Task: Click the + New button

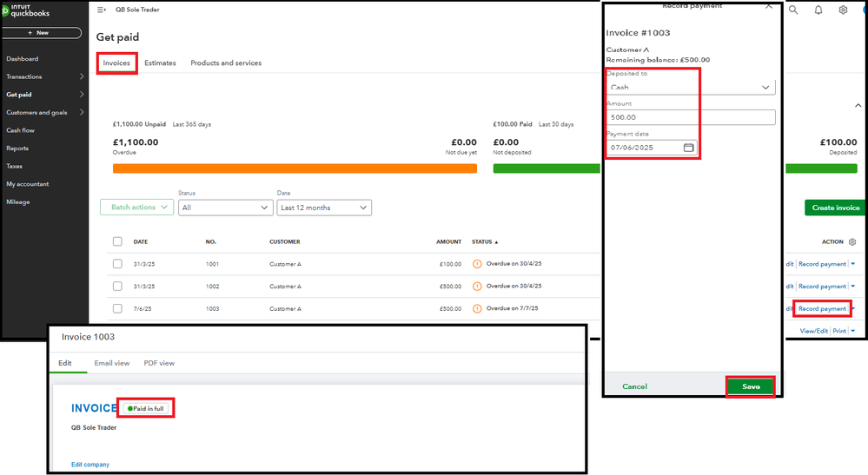Action: [x=41, y=33]
